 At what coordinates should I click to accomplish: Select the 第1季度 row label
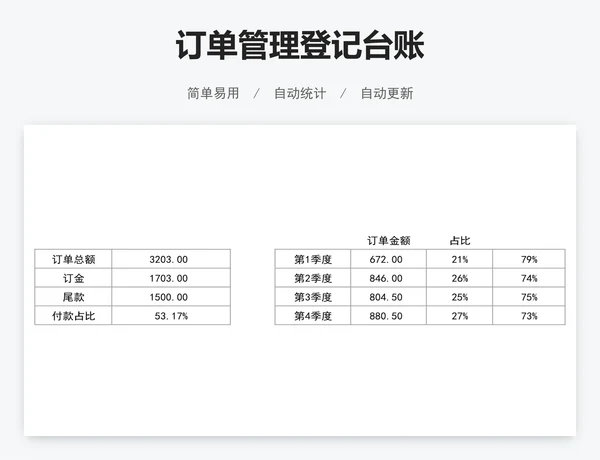(x=312, y=259)
